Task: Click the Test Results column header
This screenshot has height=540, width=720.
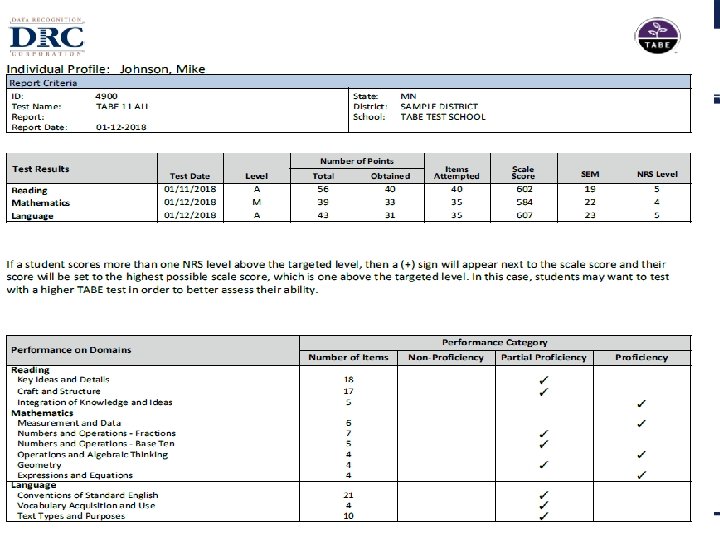Action: [x=41, y=169]
